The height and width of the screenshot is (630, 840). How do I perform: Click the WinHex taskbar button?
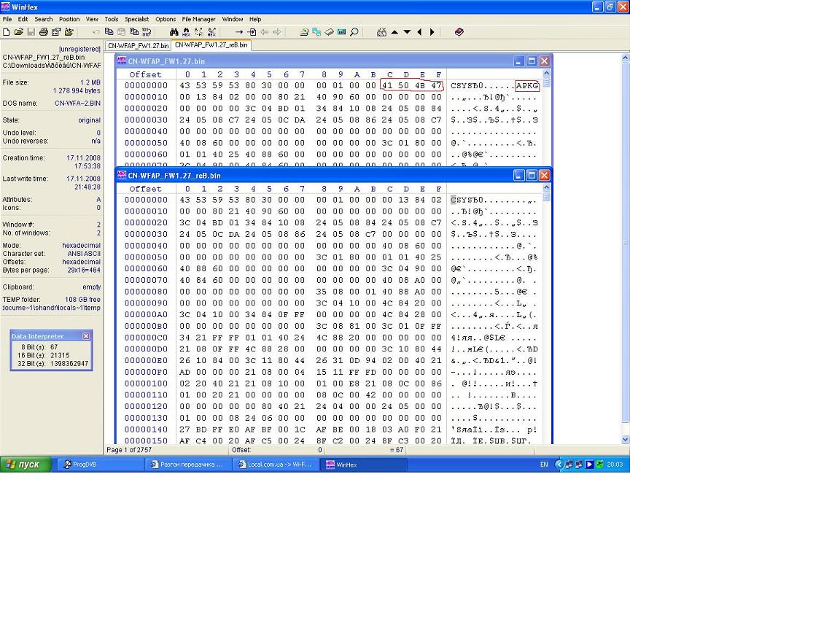coord(362,464)
